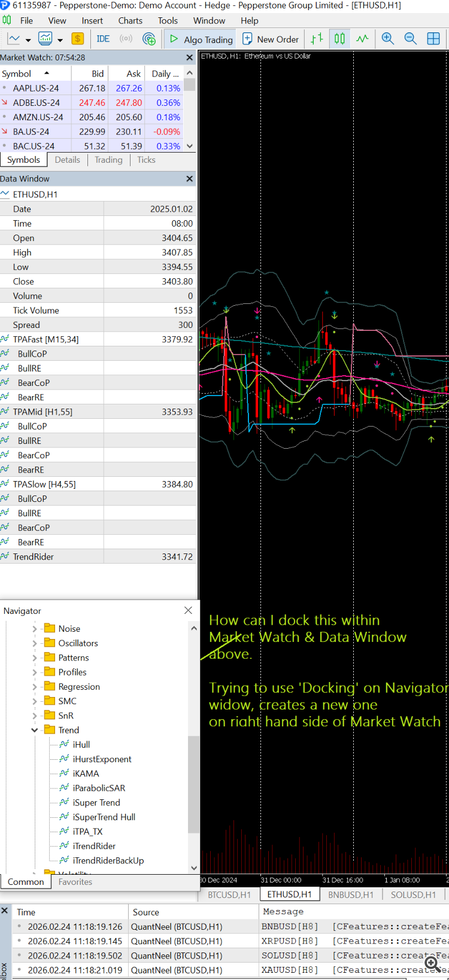
Task: Switch to the Details tab in Market Watch
Action: coord(67,160)
